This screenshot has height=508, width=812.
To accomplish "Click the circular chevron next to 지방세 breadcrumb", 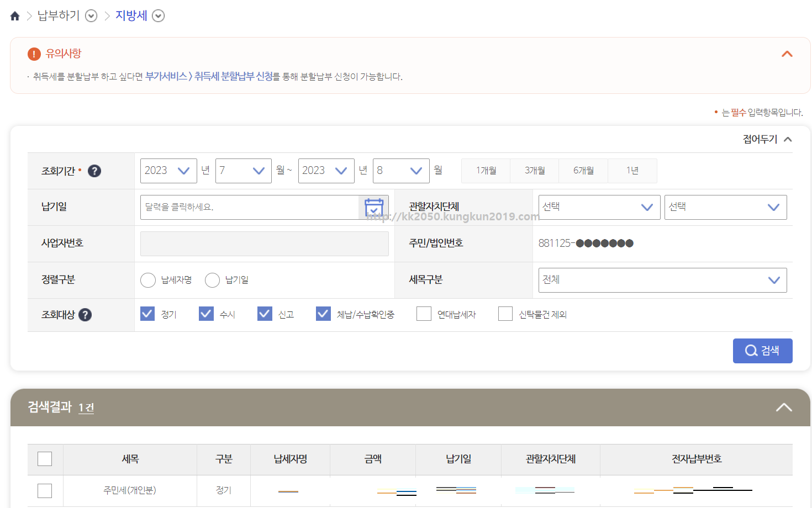I will (159, 16).
